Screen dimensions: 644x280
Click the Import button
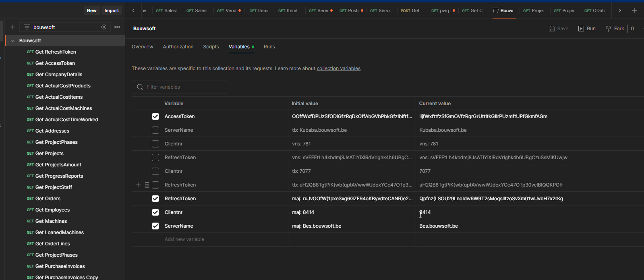[x=112, y=10]
